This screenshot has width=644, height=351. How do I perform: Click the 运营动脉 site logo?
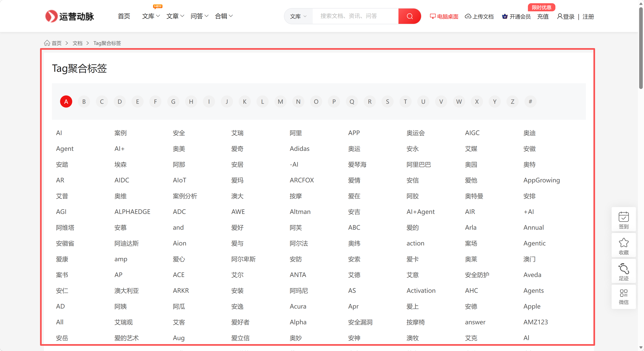coord(70,16)
